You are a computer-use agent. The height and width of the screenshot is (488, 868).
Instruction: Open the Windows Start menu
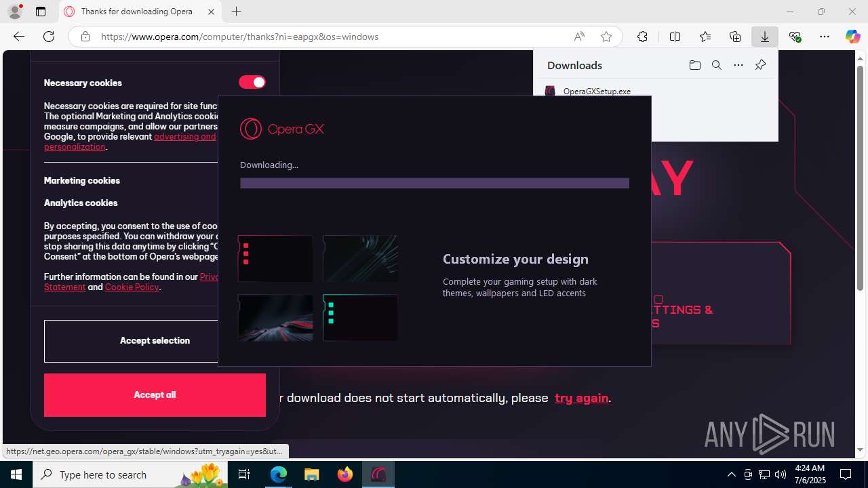click(x=16, y=474)
